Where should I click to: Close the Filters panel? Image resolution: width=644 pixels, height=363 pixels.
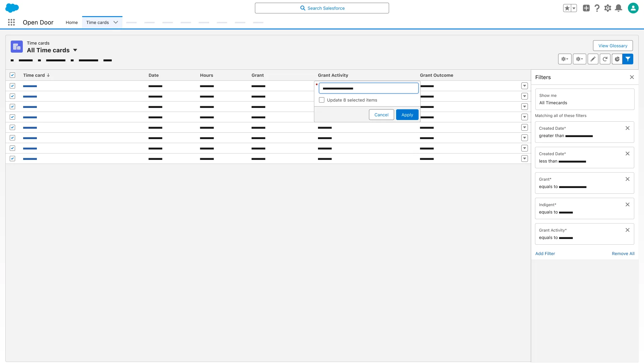632,77
